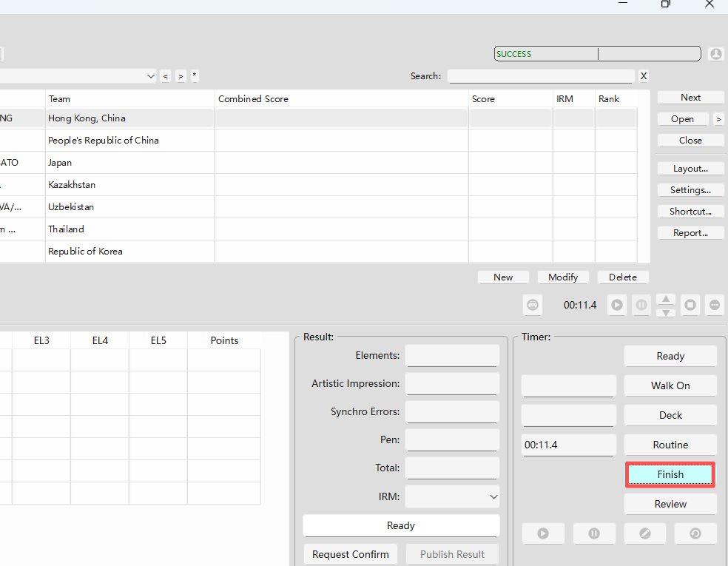Select the Japan team row

tap(318, 163)
